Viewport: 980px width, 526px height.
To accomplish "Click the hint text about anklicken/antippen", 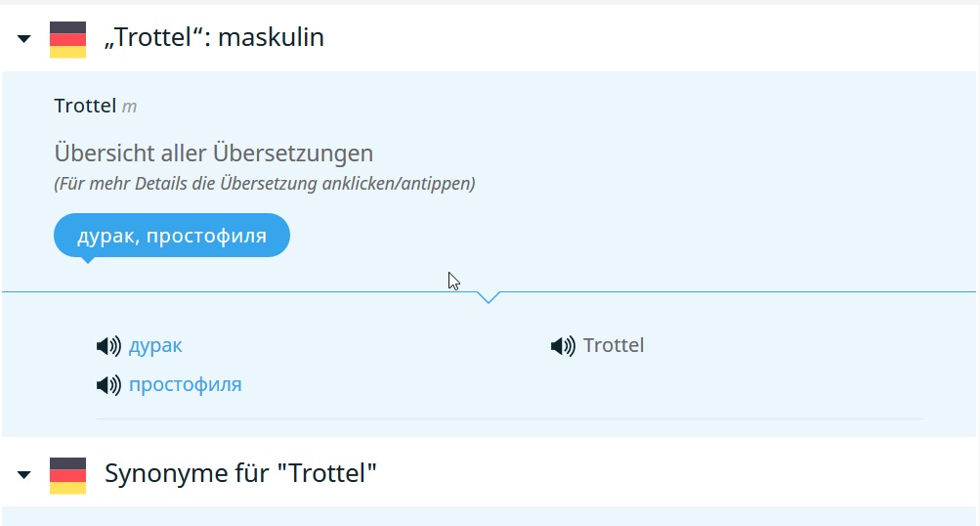I will [x=265, y=184].
